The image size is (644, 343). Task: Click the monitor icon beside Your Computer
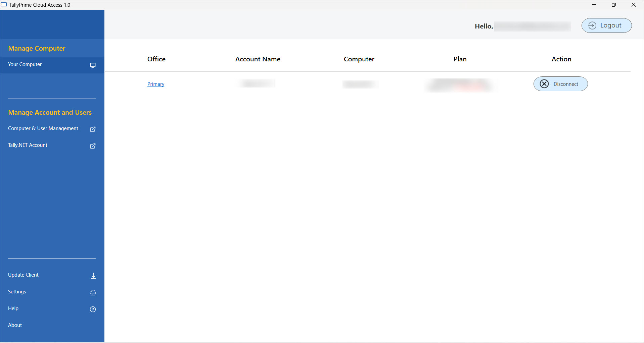pyautogui.click(x=93, y=65)
